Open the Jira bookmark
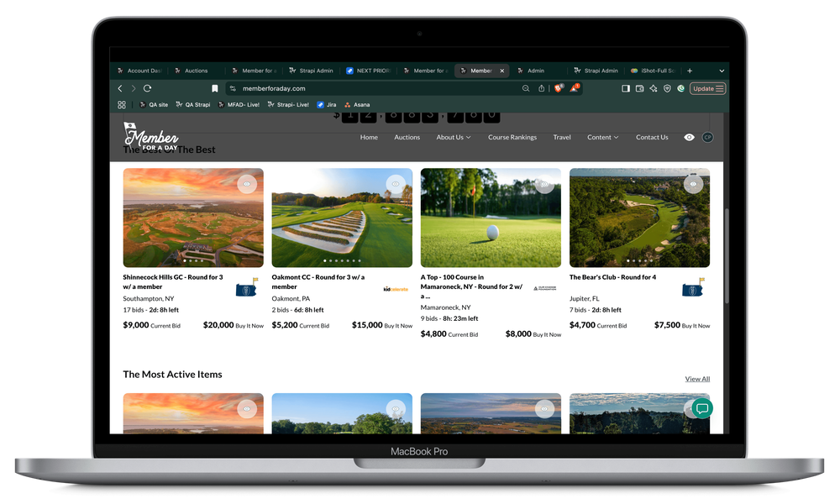The image size is (840, 504). click(x=327, y=105)
